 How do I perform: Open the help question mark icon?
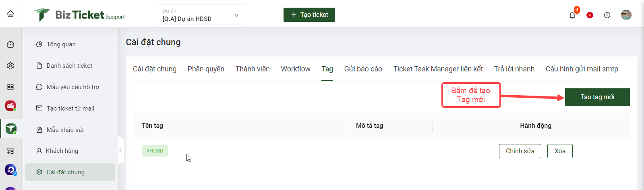tap(607, 15)
